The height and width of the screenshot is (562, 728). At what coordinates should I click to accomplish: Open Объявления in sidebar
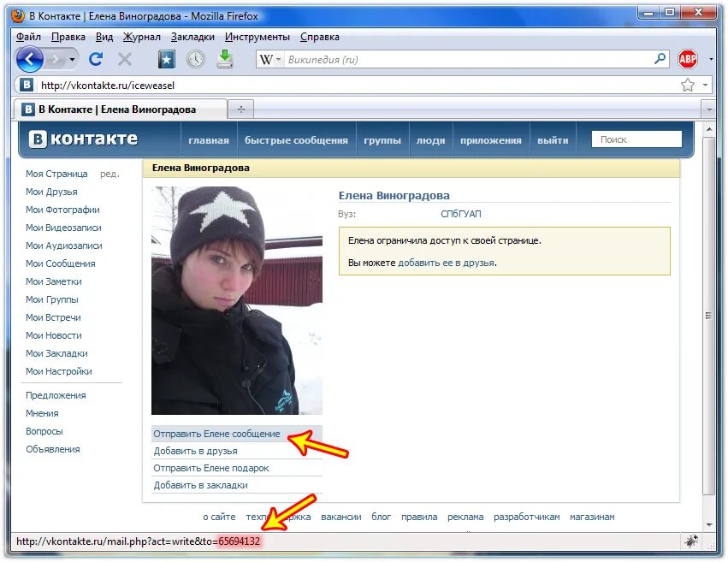pyautogui.click(x=53, y=449)
